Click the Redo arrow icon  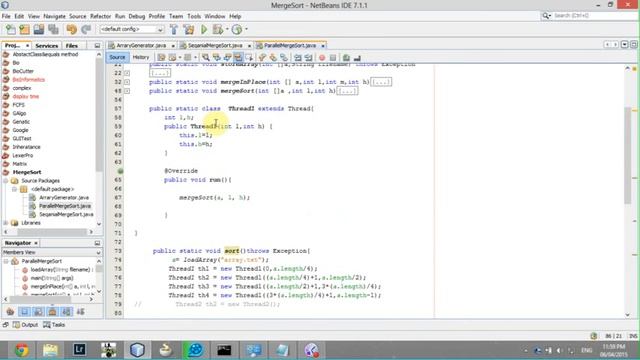pos(86,29)
